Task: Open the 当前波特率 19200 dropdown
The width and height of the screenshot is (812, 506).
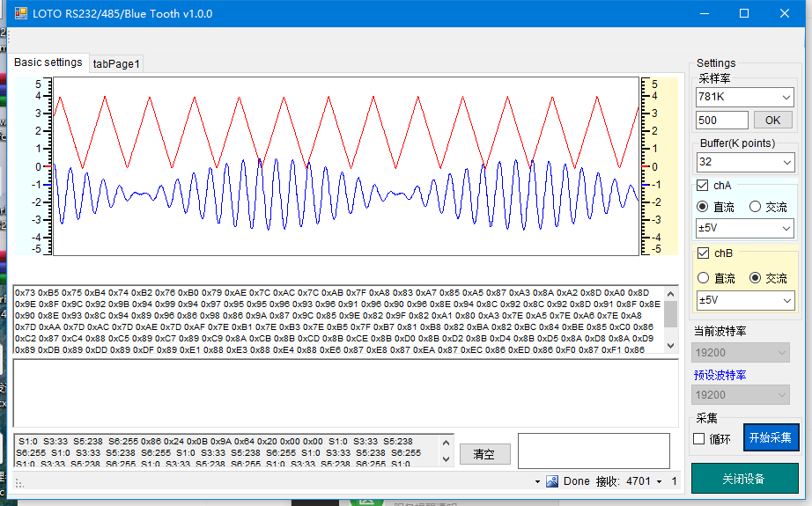Action: (x=741, y=352)
